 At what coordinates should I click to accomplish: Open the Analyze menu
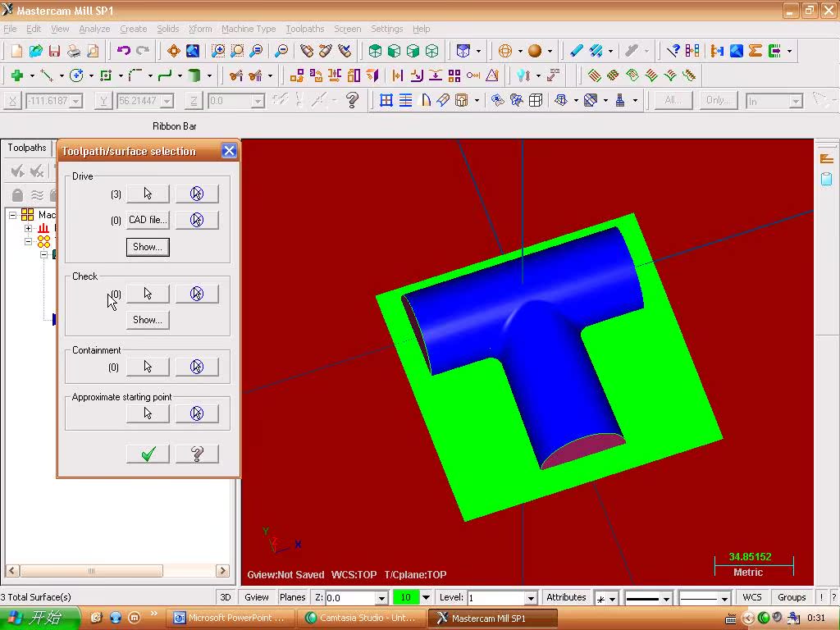point(94,29)
